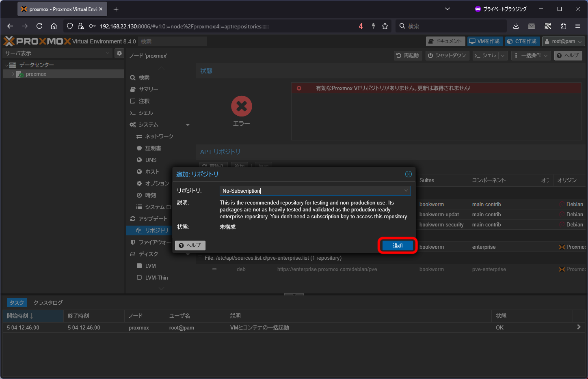This screenshot has width=588, height=379.
Task: Open the mail envelope toolbar icon
Action: [x=531, y=26]
